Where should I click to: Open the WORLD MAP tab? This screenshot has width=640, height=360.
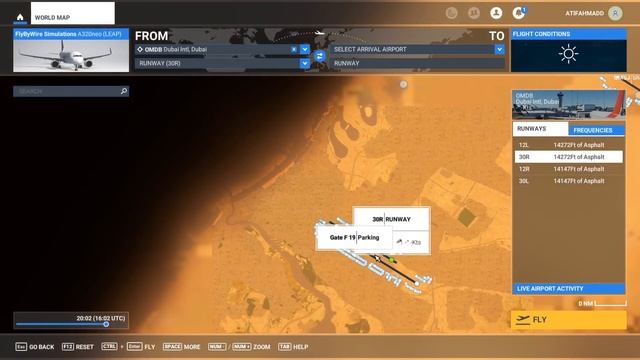click(73, 13)
